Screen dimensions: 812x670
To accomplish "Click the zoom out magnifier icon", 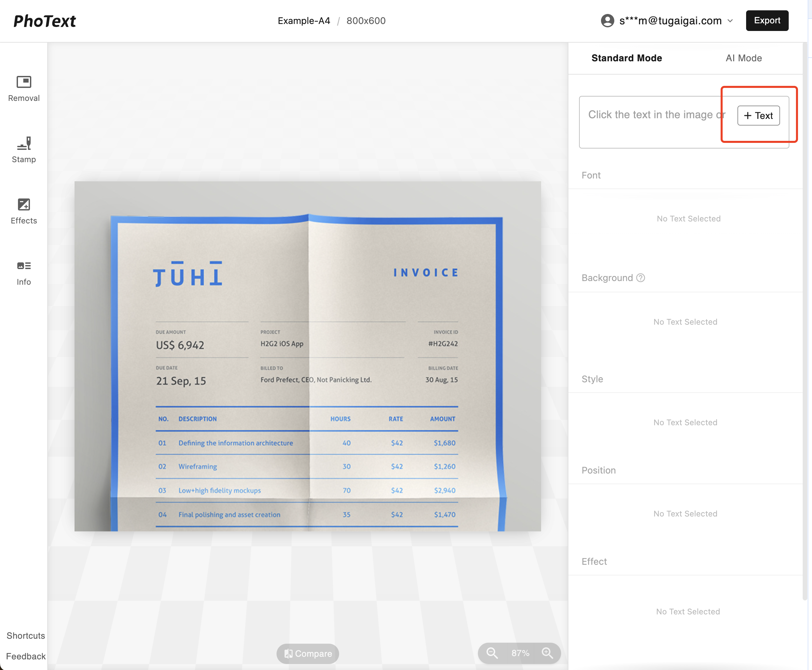I will point(492,653).
